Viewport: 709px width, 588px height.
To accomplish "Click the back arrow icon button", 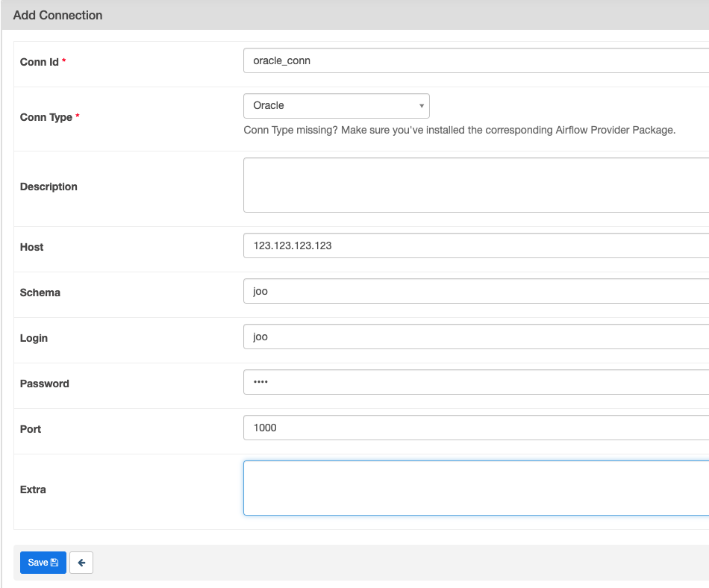I will (81, 562).
